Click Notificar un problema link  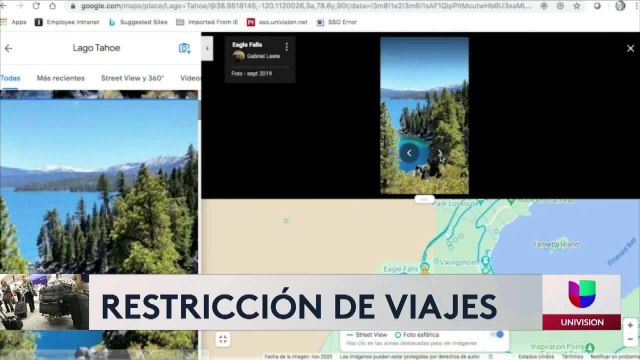pos(615,357)
